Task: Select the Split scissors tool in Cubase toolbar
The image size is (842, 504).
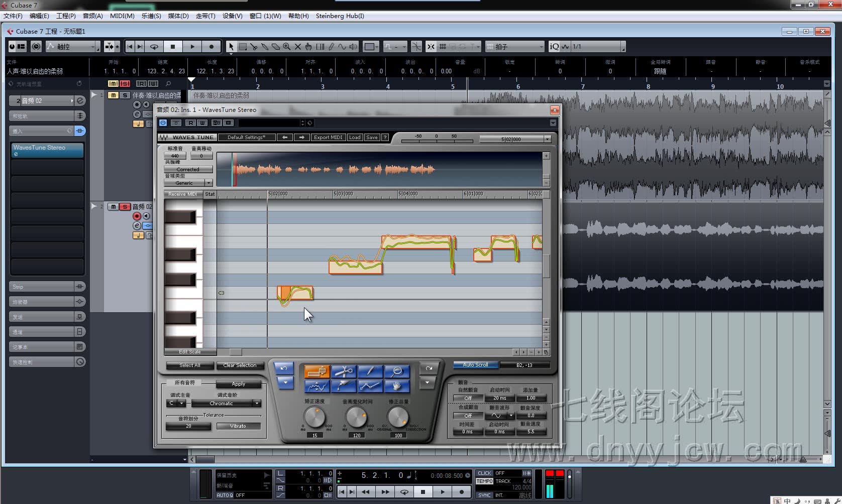Action: click(x=254, y=47)
